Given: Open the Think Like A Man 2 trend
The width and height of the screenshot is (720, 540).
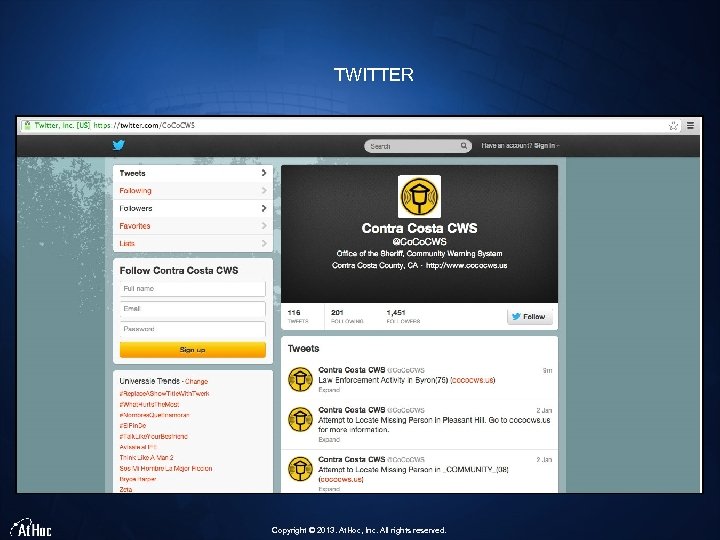Looking at the screenshot, I should coord(146,457).
